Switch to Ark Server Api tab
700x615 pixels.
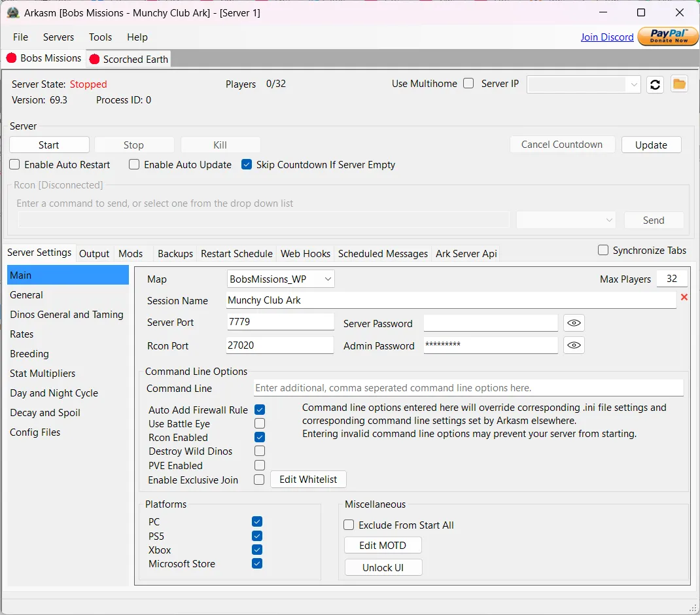(x=466, y=254)
